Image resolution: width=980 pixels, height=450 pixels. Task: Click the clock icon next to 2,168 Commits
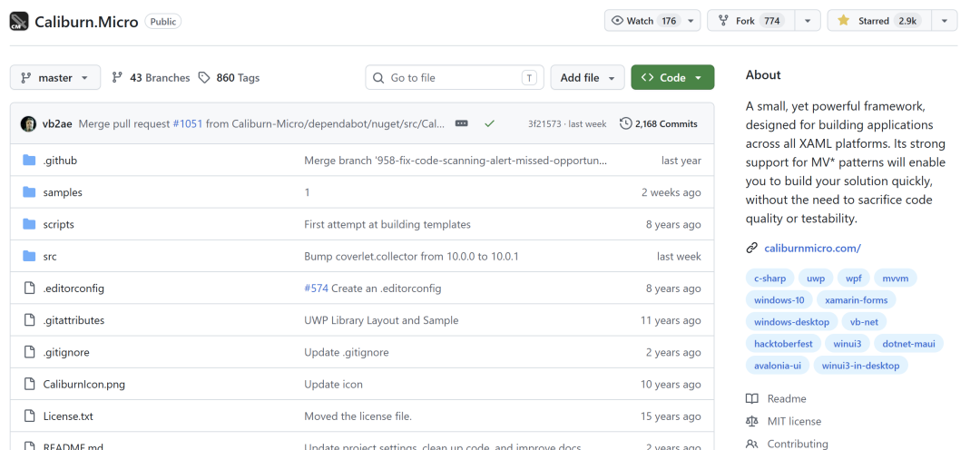(x=625, y=123)
